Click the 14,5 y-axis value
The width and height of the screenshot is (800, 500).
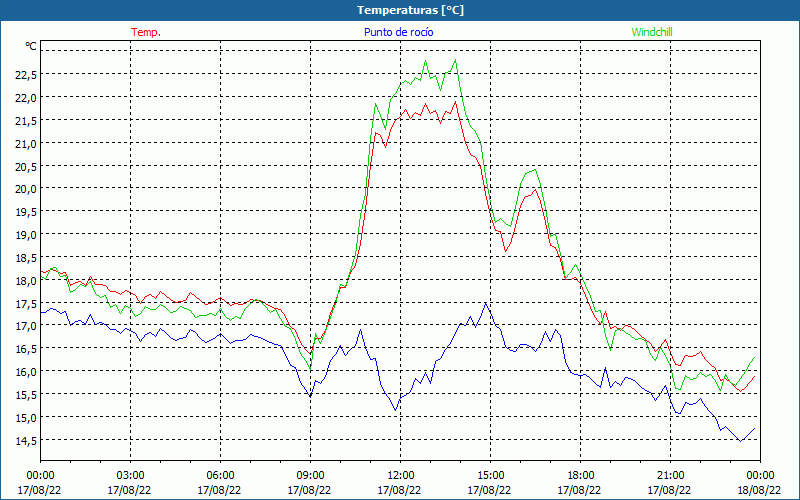click(x=26, y=440)
